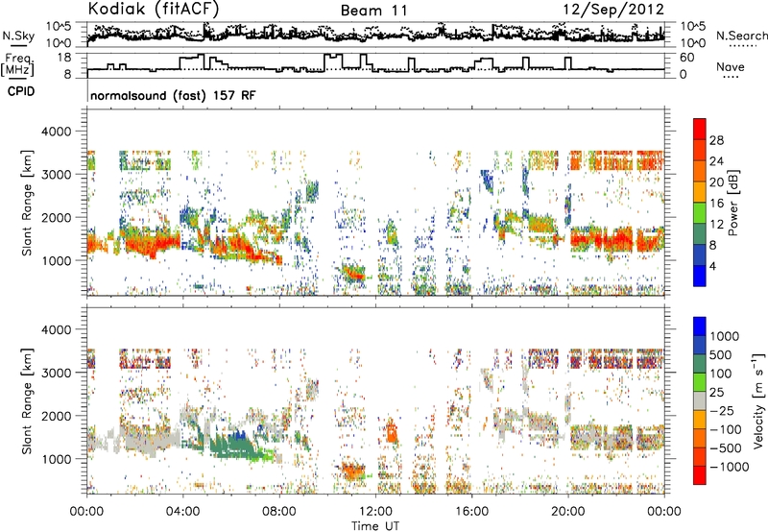
Task: Click the "normalsound (fast) 157 RF" text
Action: (173, 95)
